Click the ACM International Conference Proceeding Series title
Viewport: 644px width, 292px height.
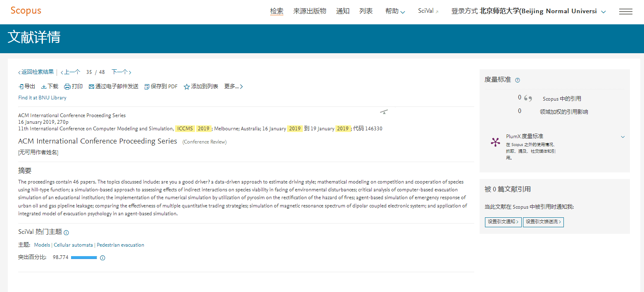(x=97, y=141)
